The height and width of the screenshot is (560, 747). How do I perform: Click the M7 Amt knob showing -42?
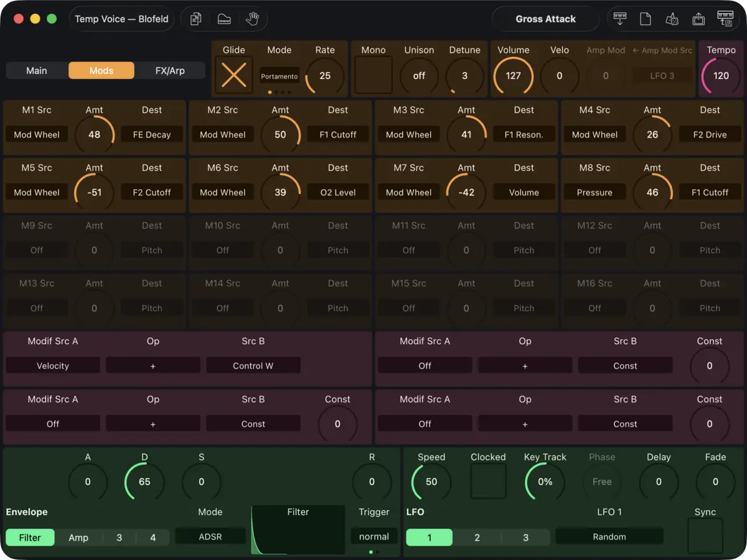(466, 192)
